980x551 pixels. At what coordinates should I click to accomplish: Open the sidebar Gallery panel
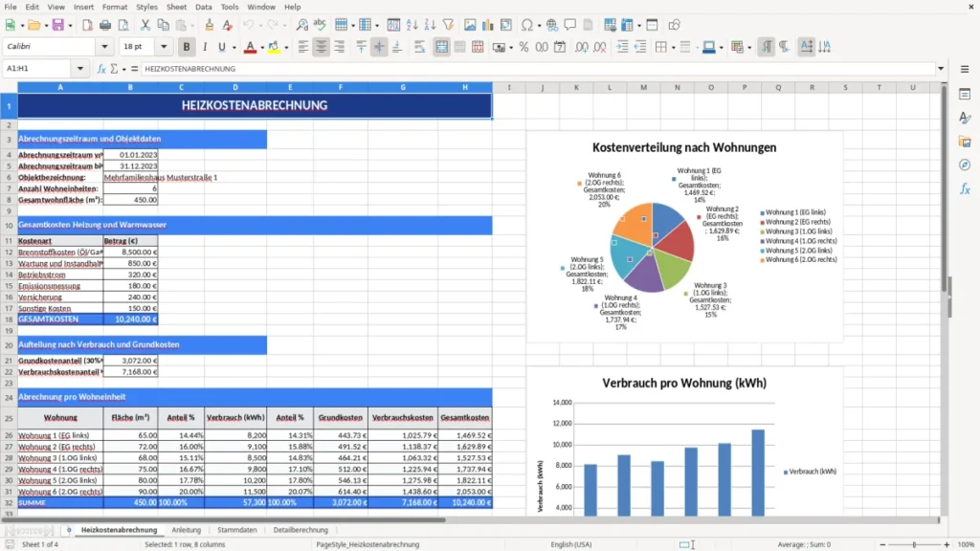(x=965, y=142)
